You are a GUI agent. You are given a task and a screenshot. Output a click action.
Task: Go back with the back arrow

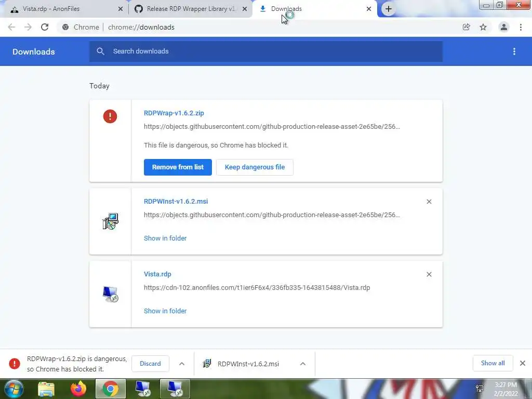coord(11,27)
